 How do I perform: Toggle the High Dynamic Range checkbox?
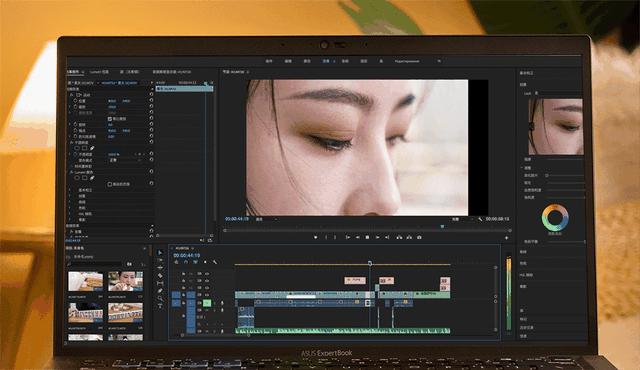click(110, 184)
